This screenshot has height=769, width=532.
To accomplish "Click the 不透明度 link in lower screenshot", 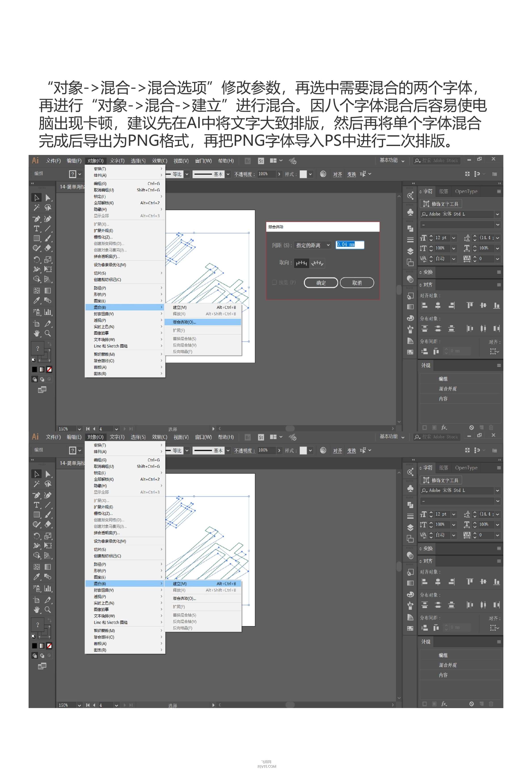I will (244, 450).
